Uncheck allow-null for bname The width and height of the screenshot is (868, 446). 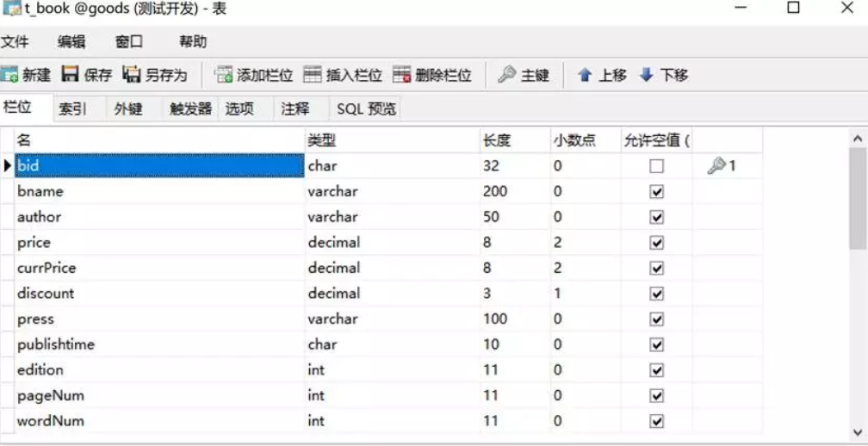pyautogui.click(x=656, y=191)
